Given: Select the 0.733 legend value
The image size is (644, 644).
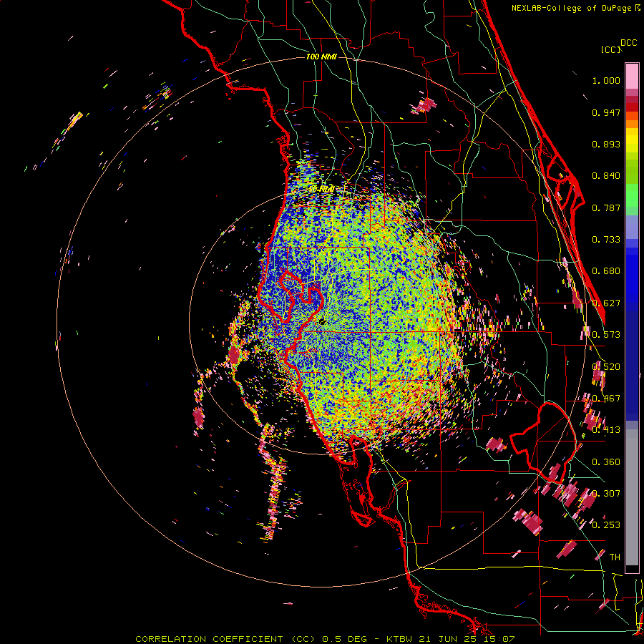Looking at the screenshot, I should click(606, 240).
